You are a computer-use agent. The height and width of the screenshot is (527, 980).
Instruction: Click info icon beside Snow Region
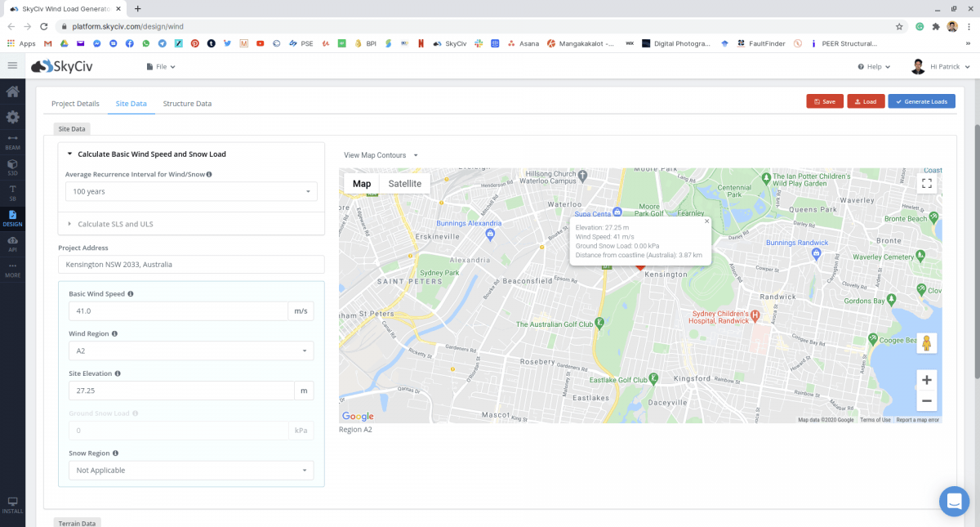click(x=115, y=453)
